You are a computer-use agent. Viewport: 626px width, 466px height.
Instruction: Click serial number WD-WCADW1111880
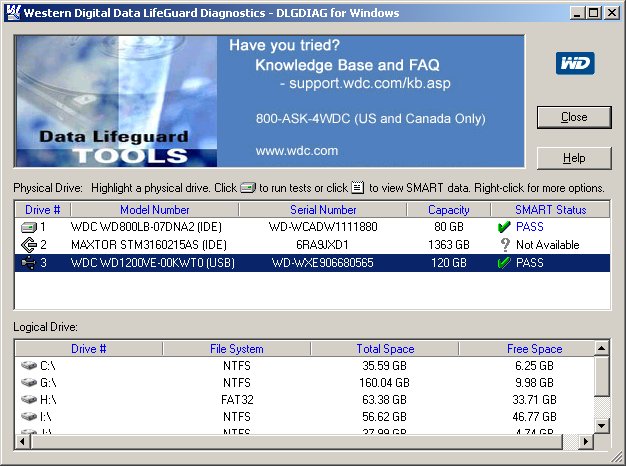[x=323, y=227]
